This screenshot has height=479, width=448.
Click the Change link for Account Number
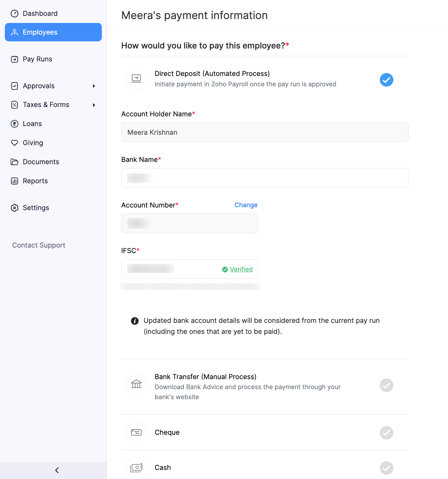(246, 205)
